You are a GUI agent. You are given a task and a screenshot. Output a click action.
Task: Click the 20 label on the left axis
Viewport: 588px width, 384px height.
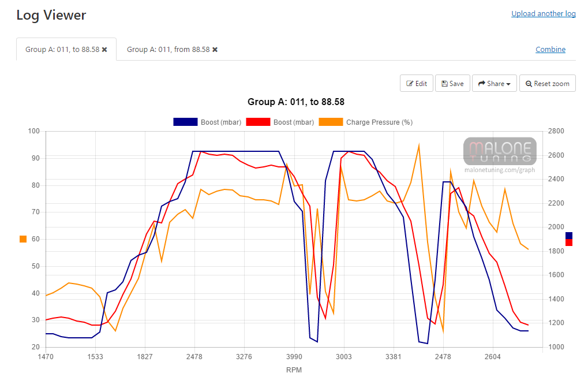[x=36, y=347]
